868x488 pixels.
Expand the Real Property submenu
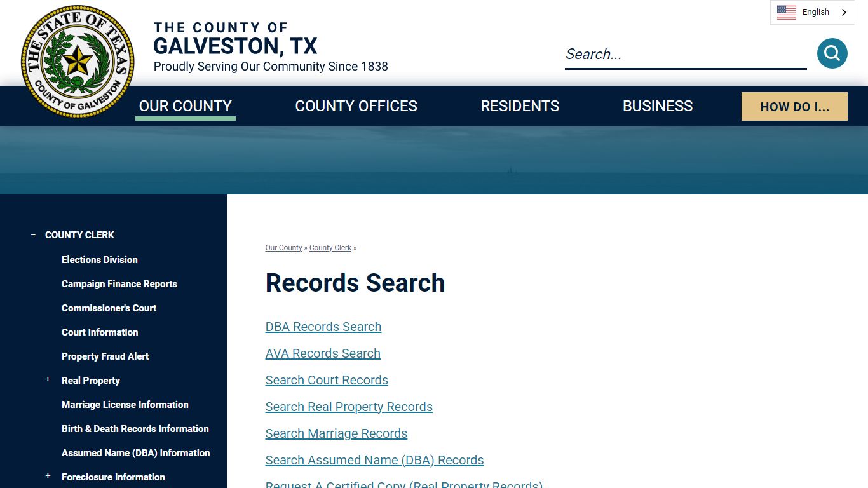(48, 379)
